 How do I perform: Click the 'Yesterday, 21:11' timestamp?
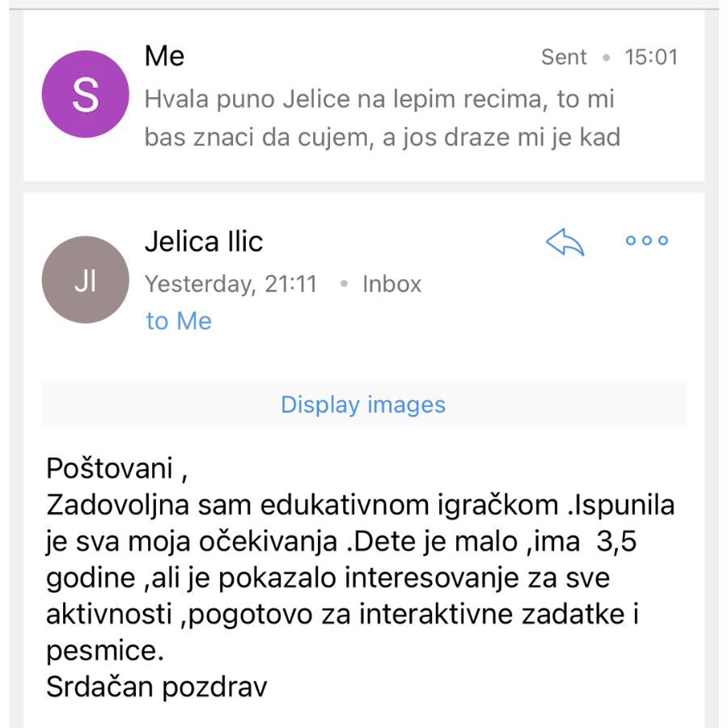(x=231, y=284)
